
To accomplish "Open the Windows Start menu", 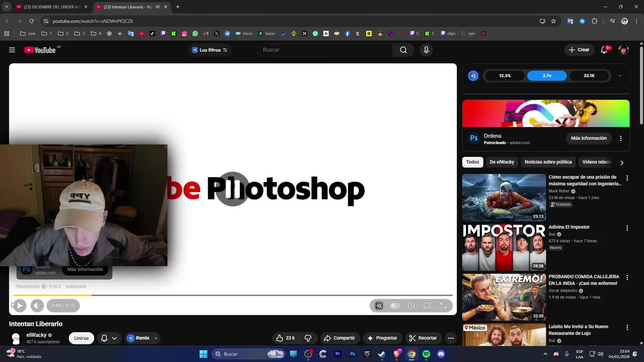I will (203, 354).
